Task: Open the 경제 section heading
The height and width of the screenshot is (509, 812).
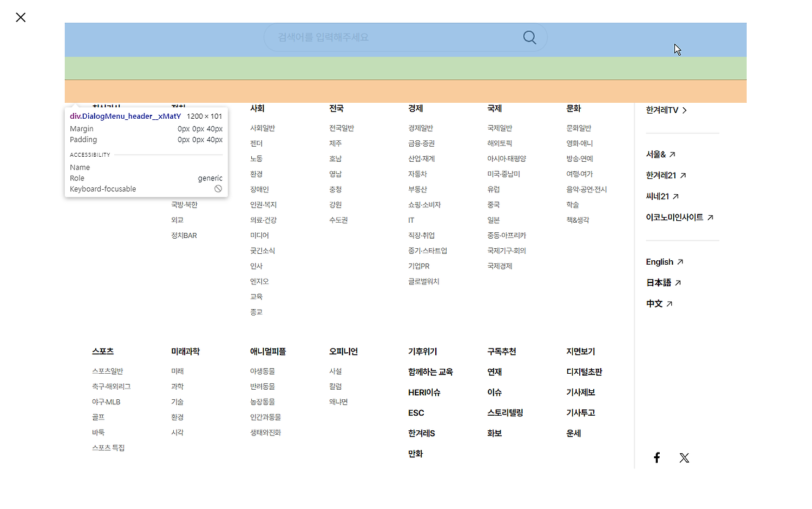Action: pos(416,109)
